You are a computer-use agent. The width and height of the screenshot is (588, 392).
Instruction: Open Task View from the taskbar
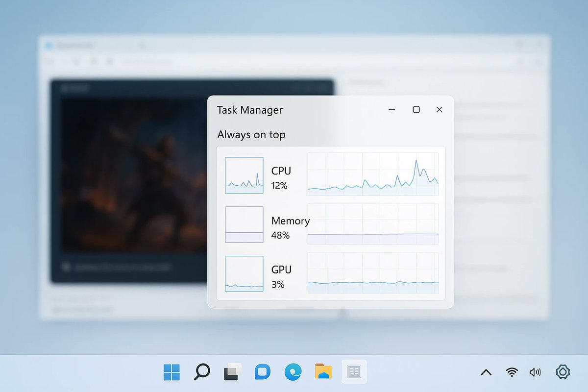click(x=231, y=371)
